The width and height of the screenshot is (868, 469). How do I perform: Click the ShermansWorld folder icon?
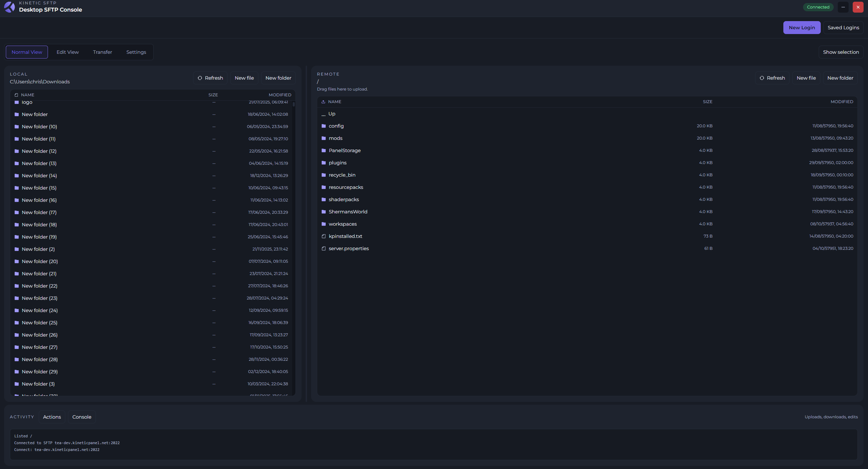324,212
